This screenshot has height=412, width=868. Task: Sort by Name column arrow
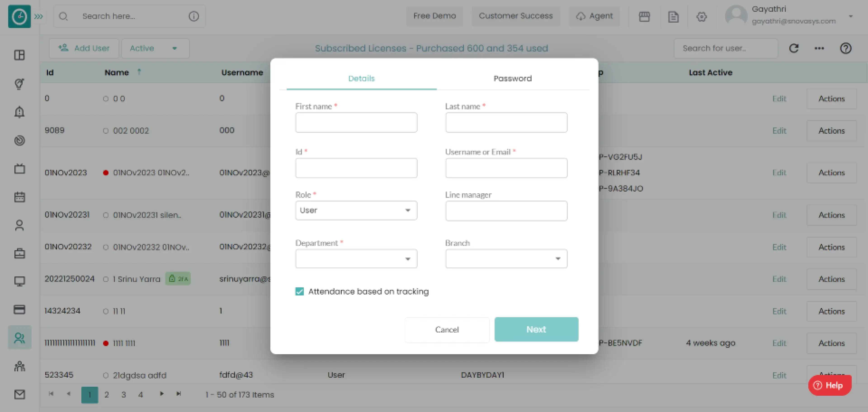(x=139, y=72)
